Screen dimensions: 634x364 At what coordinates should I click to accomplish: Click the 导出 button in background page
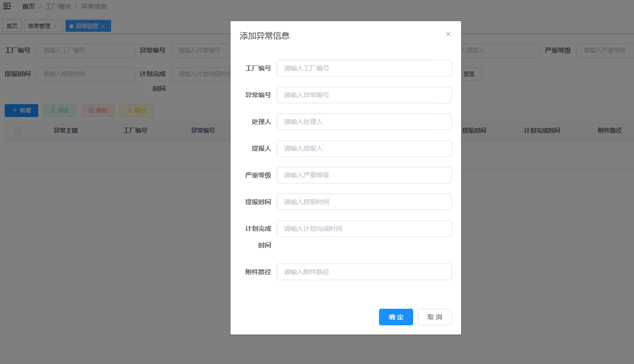click(136, 111)
